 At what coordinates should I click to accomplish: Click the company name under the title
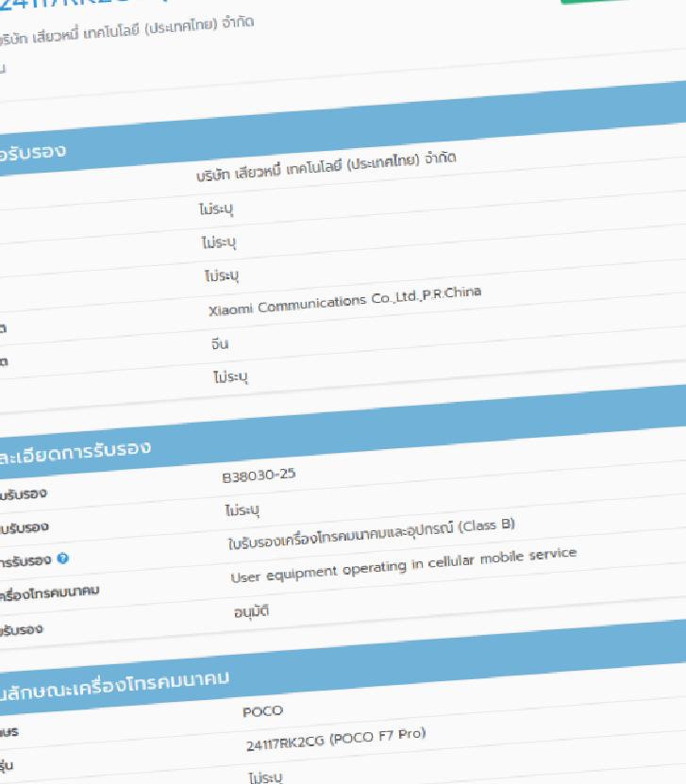point(126,30)
